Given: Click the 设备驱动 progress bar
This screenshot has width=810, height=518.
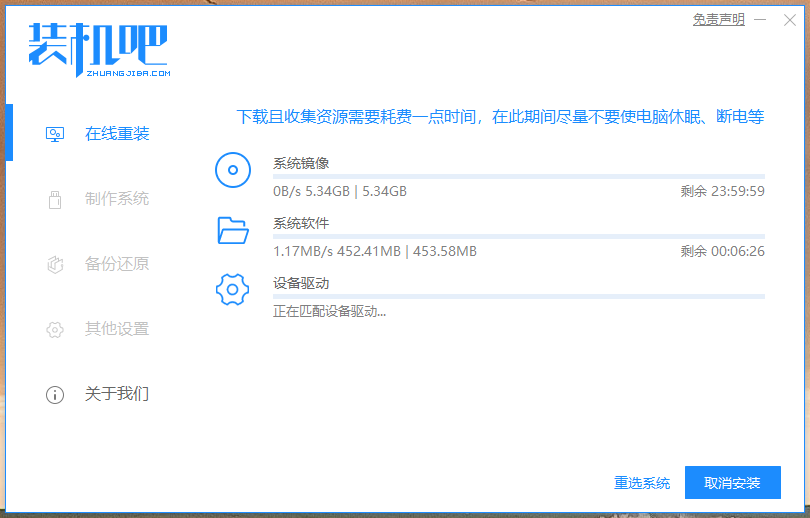Looking at the screenshot, I should (x=518, y=297).
